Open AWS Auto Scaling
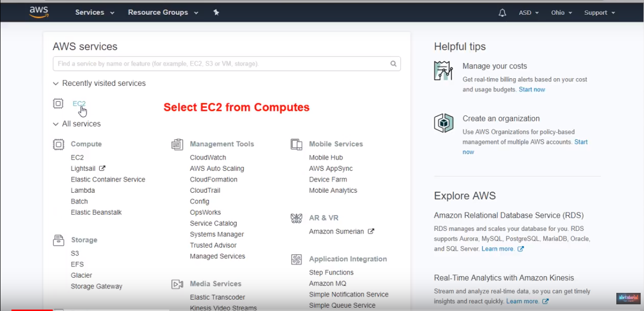The height and width of the screenshot is (311, 644). pyautogui.click(x=217, y=168)
